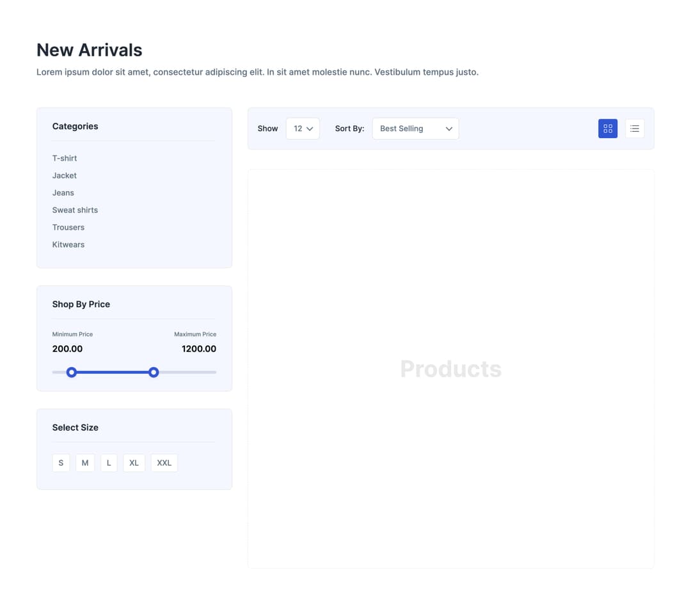The width and height of the screenshot is (691, 616).
Task: Choose size XL
Action: click(x=134, y=462)
